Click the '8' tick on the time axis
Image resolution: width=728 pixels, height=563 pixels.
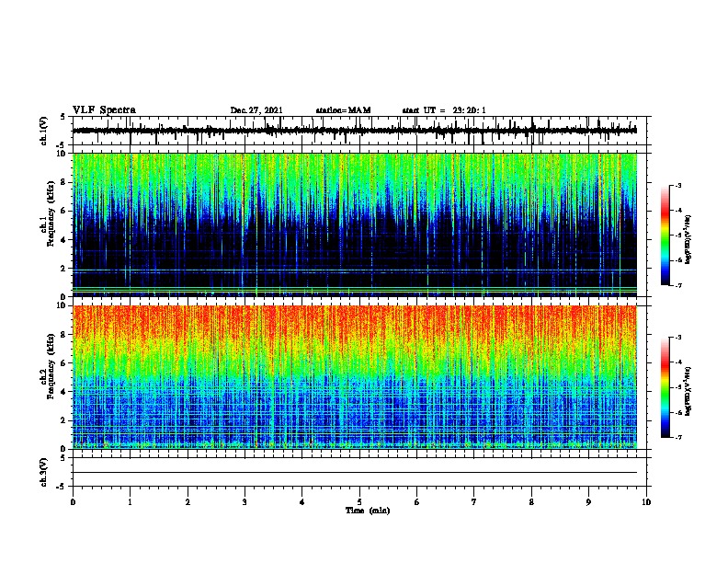[x=531, y=501]
